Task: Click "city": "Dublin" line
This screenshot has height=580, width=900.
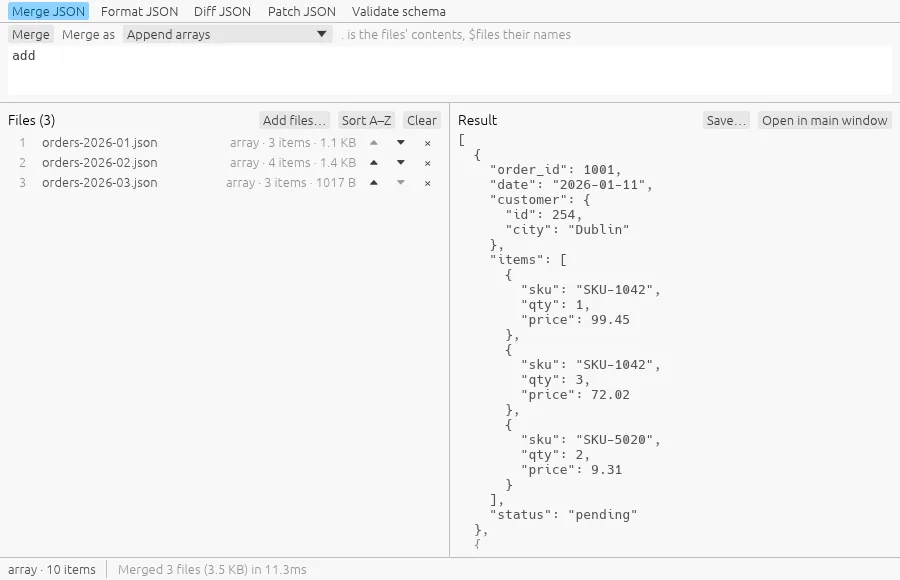Action: 567,230
